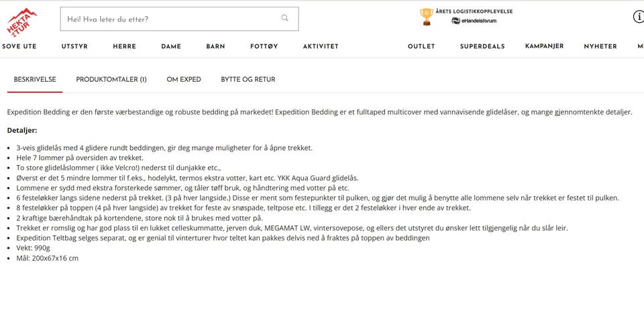Open the AKTIVITET menu
This screenshot has height=311, width=644.
click(x=321, y=47)
